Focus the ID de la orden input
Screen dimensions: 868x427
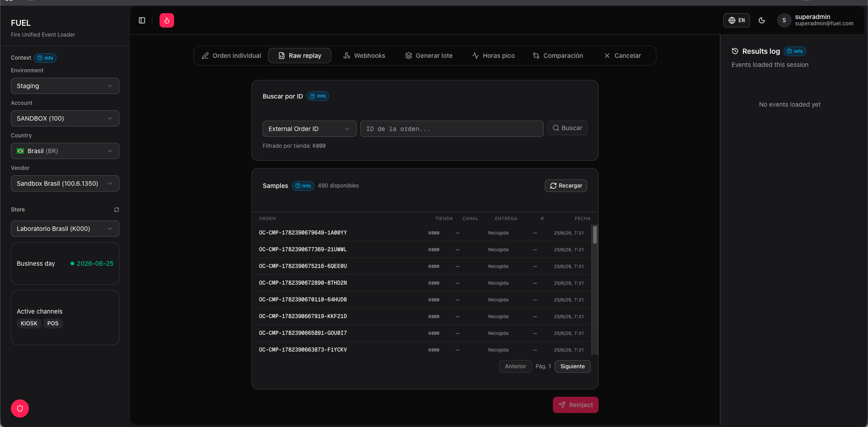pyautogui.click(x=452, y=129)
